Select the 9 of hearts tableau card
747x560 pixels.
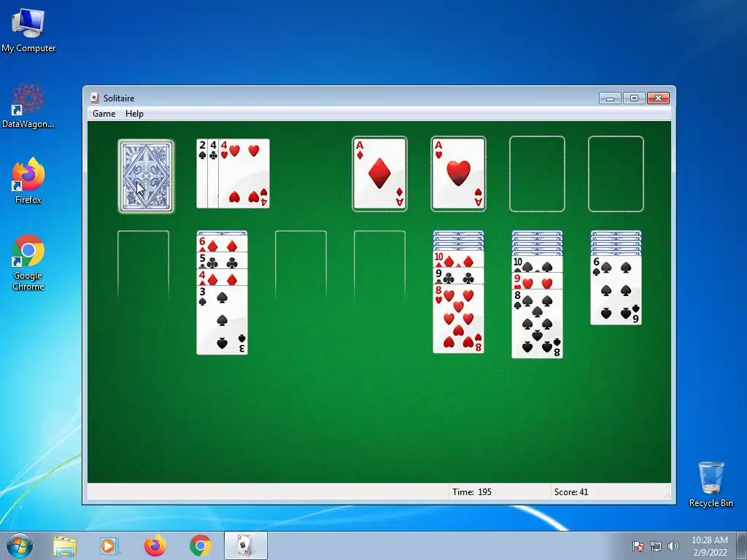point(538,281)
